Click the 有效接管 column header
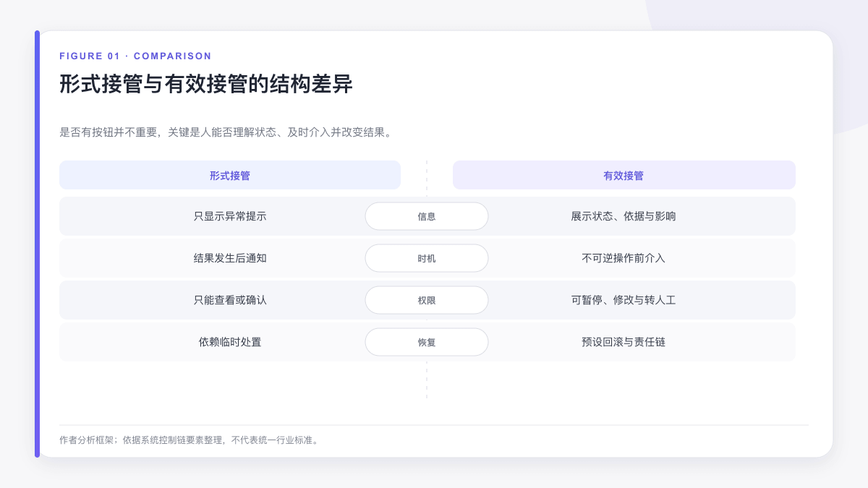The image size is (868, 488). coord(624,175)
